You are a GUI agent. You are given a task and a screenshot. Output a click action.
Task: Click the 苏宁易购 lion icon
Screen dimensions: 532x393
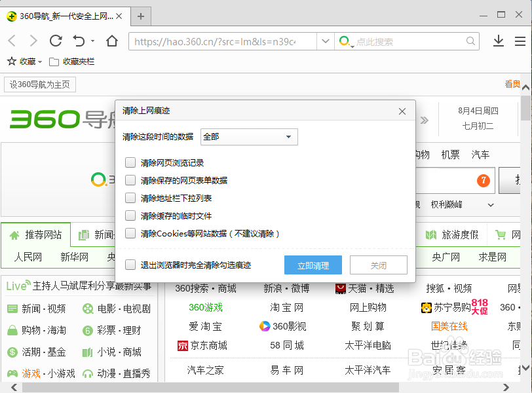coord(426,308)
